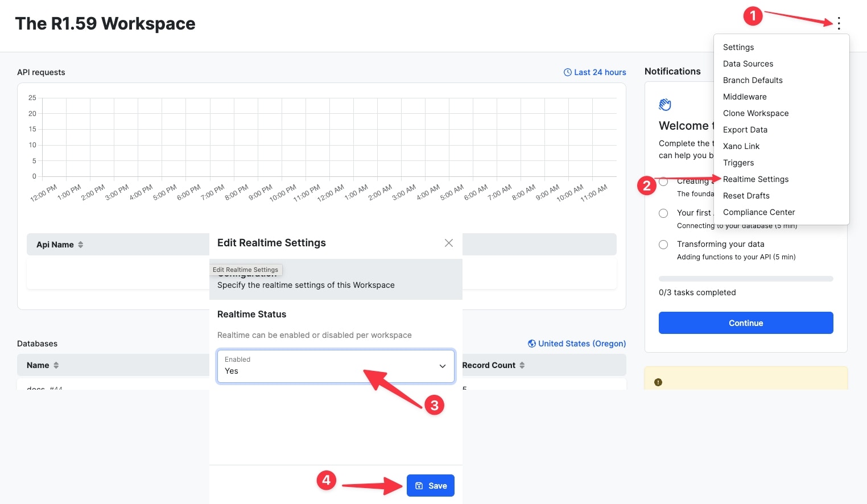
Task: Click 'The R1.59 Workspace' title
Action: [105, 23]
